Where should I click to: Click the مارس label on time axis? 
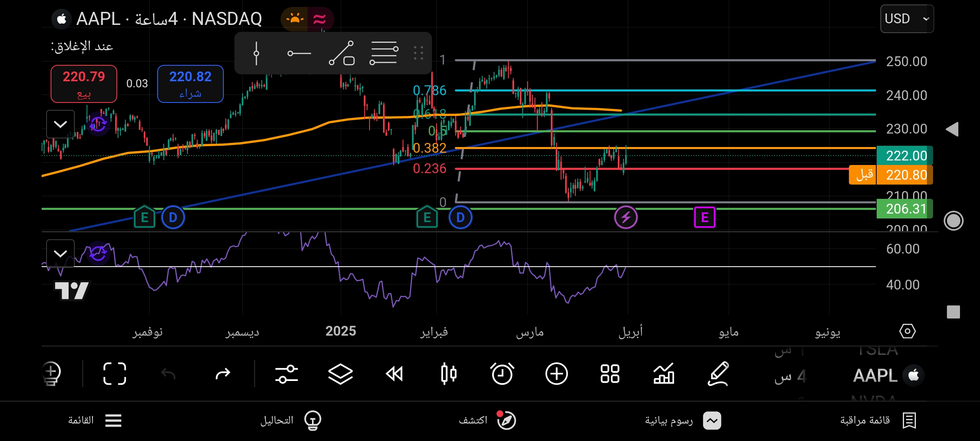[530, 332]
